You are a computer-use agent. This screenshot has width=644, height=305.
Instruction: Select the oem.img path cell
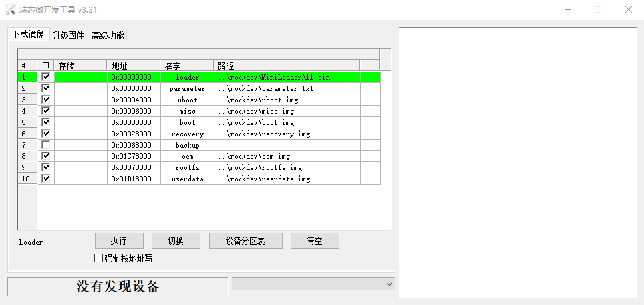[x=287, y=157]
